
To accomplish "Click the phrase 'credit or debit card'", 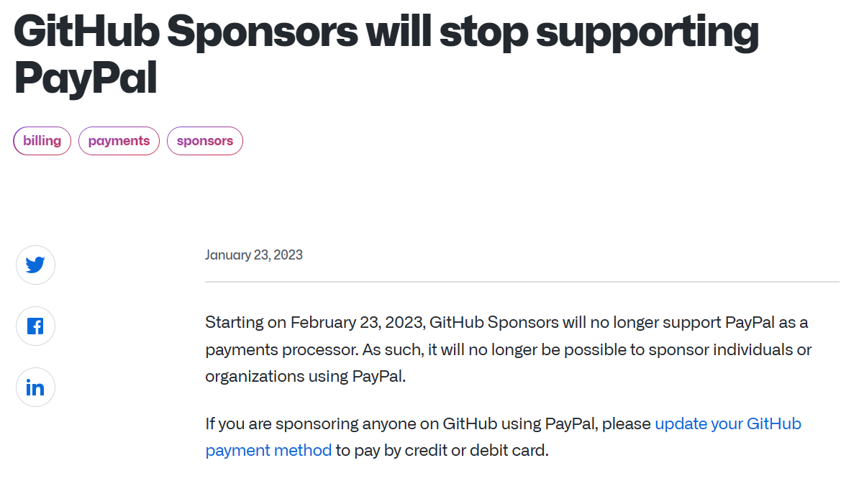I will point(476,451).
